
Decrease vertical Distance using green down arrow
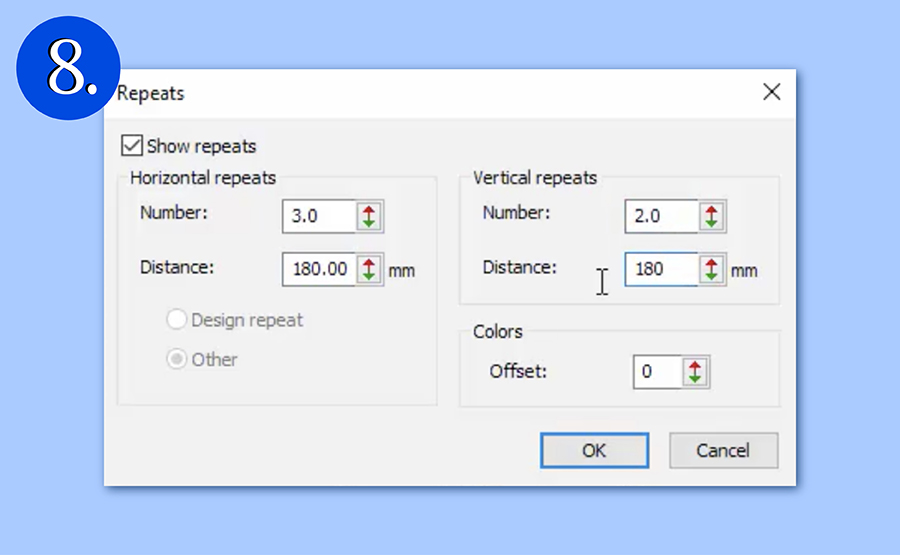point(711,276)
